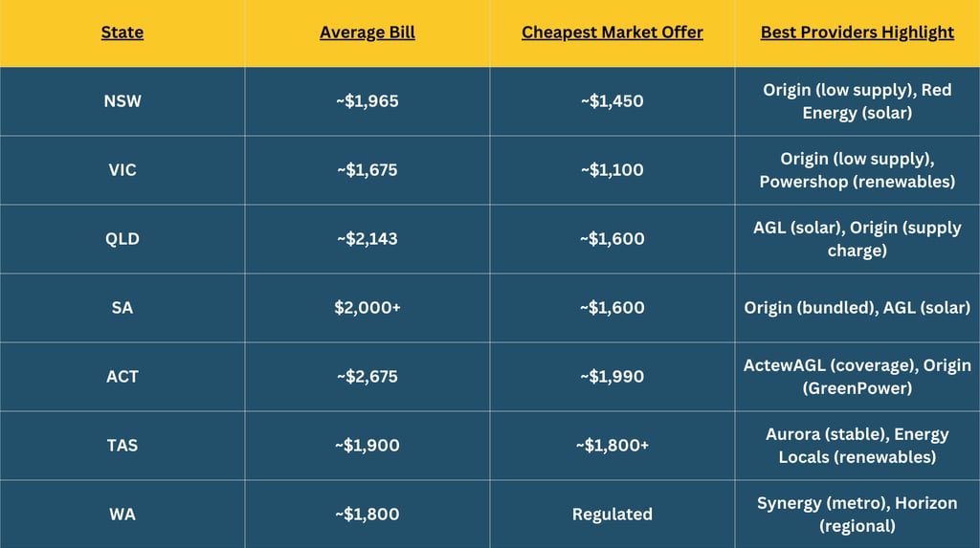
Task: Select the NSW state cell
Action: tap(122, 101)
